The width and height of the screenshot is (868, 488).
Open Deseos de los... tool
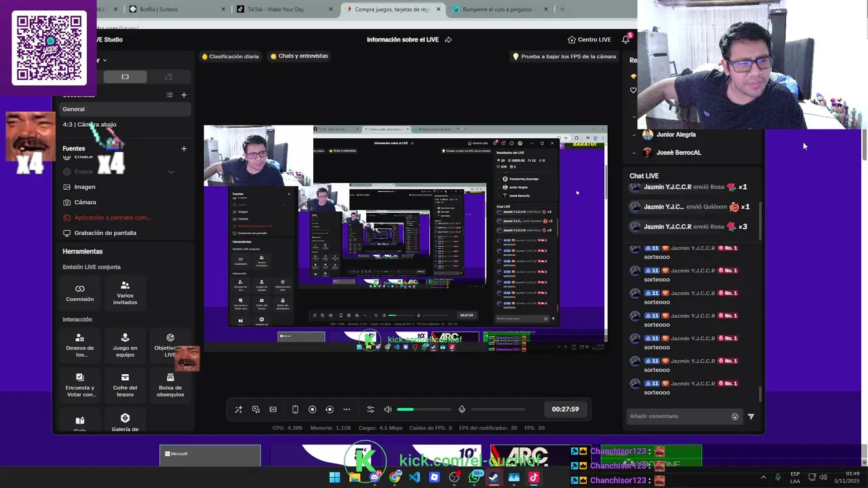(x=80, y=345)
